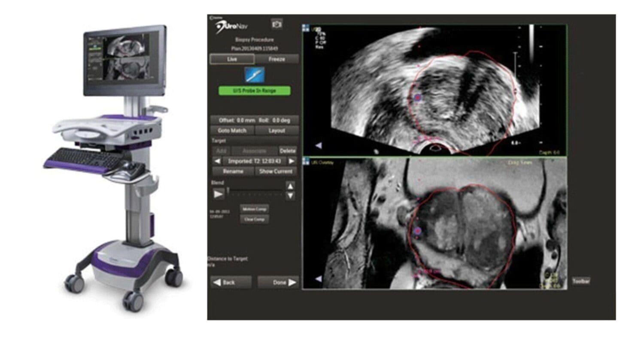
Task: Open the Layout options
Action: pyautogui.click(x=276, y=130)
